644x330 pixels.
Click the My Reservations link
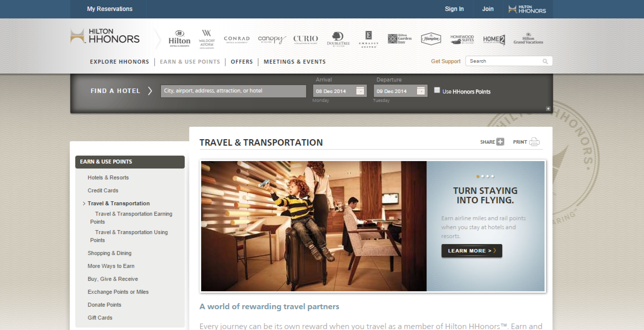[x=110, y=9]
